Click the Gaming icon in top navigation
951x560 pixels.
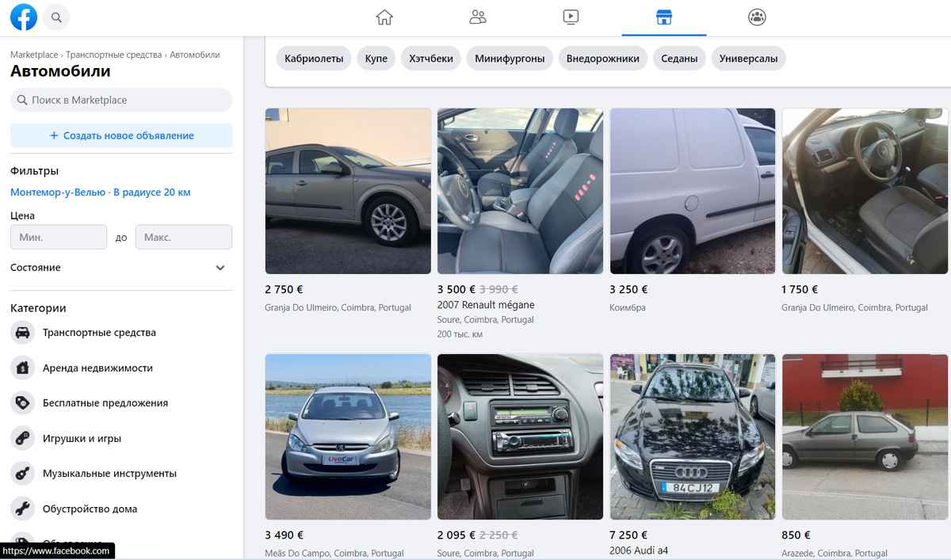click(x=757, y=17)
